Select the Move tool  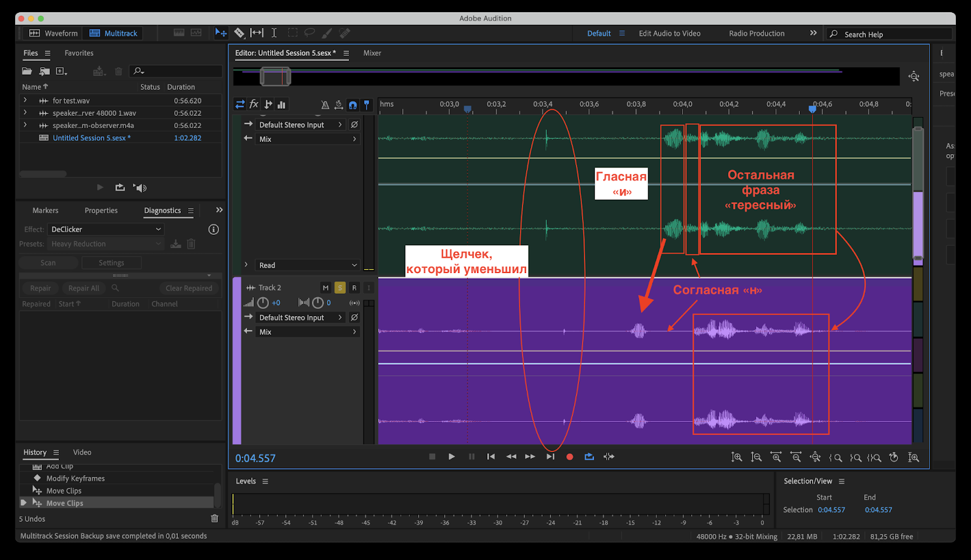point(221,33)
